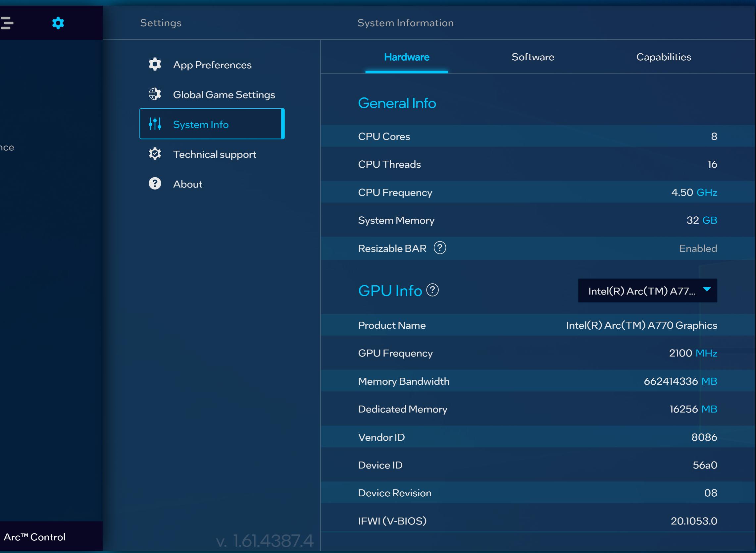Select the System Info sliders icon
The width and height of the screenshot is (756, 553).
coord(155,124)
